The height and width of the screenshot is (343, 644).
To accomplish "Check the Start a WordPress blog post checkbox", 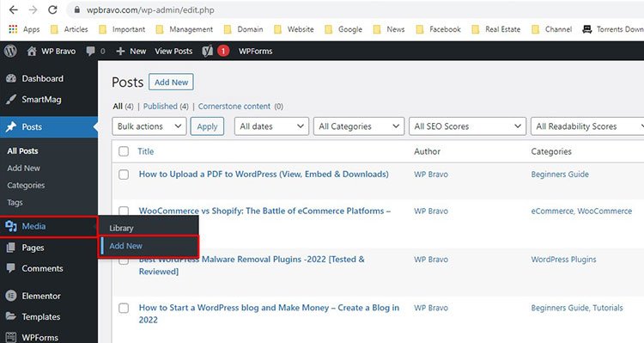I will tap(124, 308).
